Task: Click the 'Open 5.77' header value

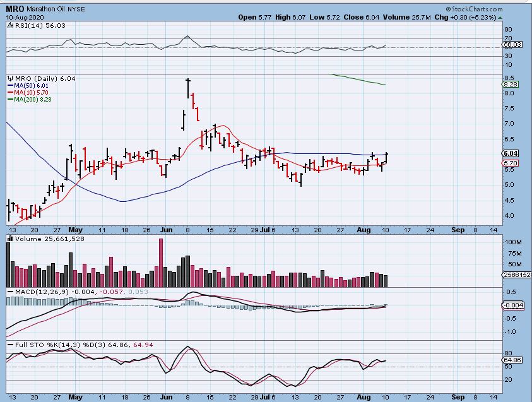Action: (x=254, y=17)
